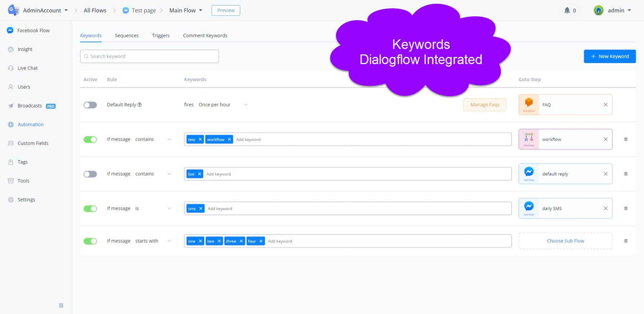Viewport: 644px width, 314px height.
Task: Remove the 'workflow' keyword tag
Action: click(229, 139)
